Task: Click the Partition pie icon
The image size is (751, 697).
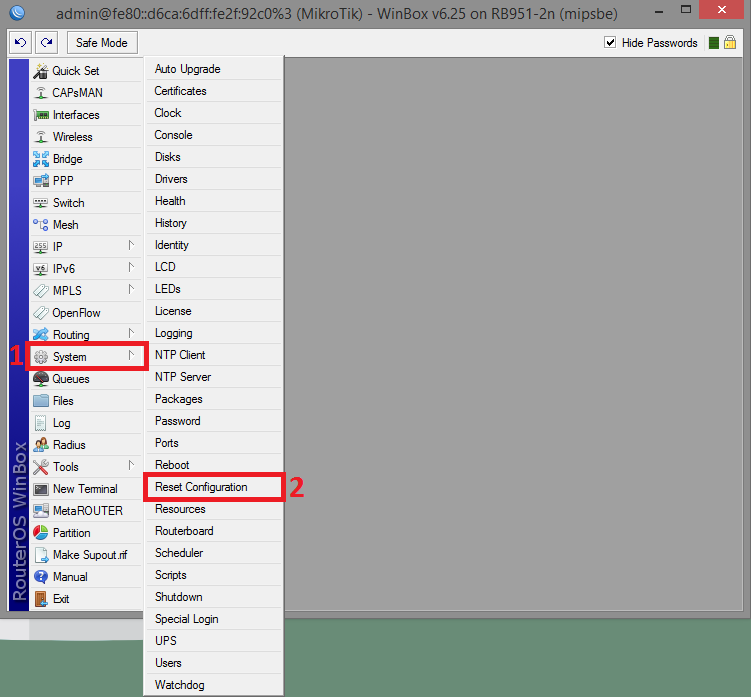Action: click(41, 533)
